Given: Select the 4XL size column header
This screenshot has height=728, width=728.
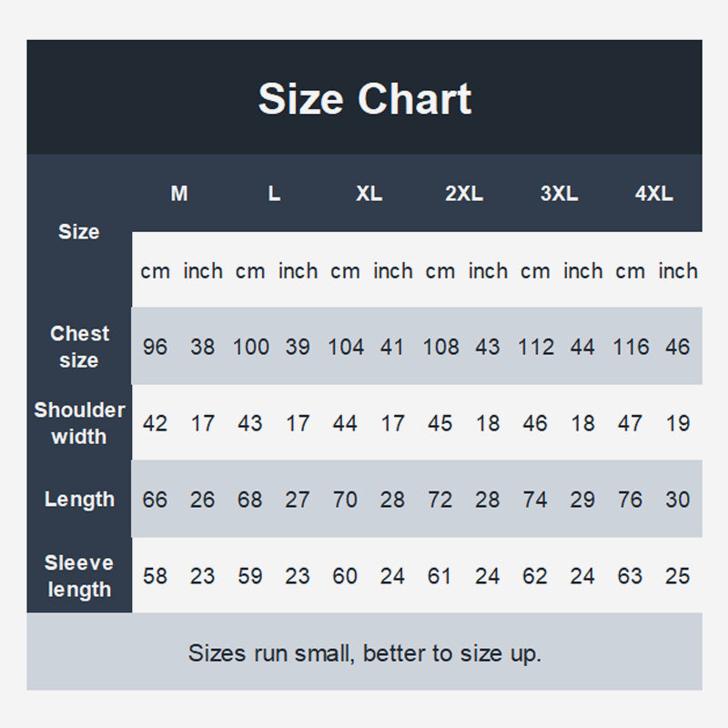Looking at the screenshot, I should [x=653, y=194].
